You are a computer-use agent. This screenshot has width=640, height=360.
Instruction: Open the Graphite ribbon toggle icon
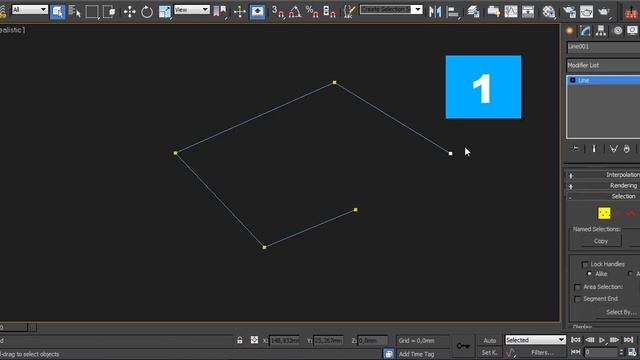pos(493,11)
